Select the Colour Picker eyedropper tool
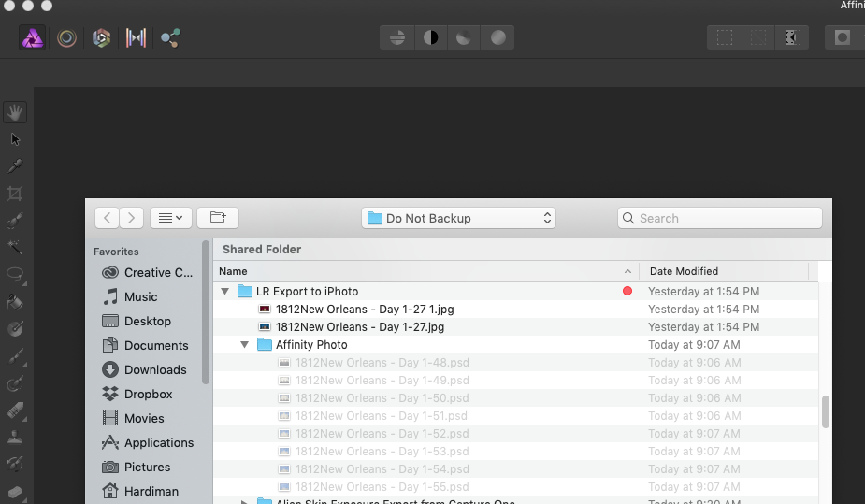 [15, 166]
